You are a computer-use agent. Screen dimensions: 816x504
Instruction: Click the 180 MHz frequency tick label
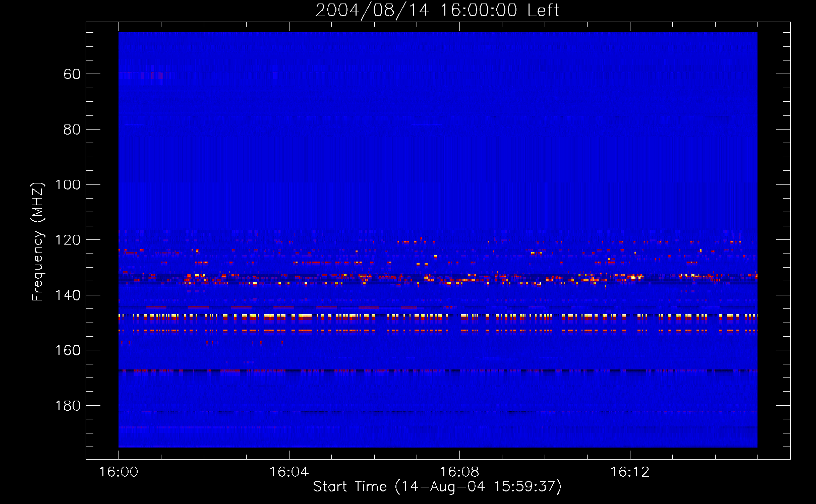pyautogui.click(x=68, y=406)
